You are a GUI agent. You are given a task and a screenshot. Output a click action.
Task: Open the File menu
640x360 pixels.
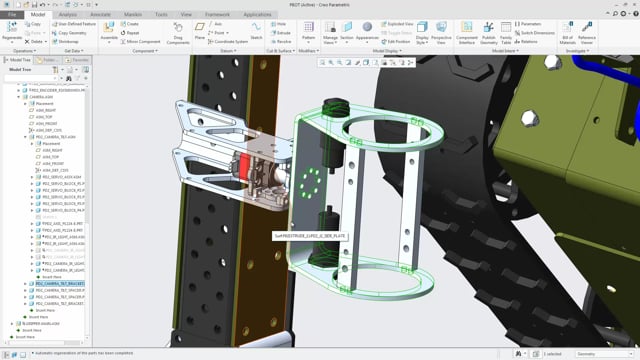[x=12, y=14]
